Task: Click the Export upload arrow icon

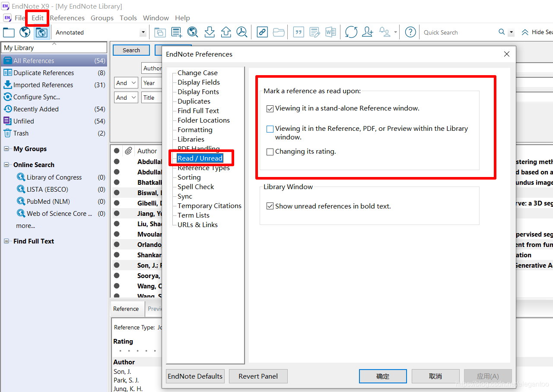Action: [226, 32]
